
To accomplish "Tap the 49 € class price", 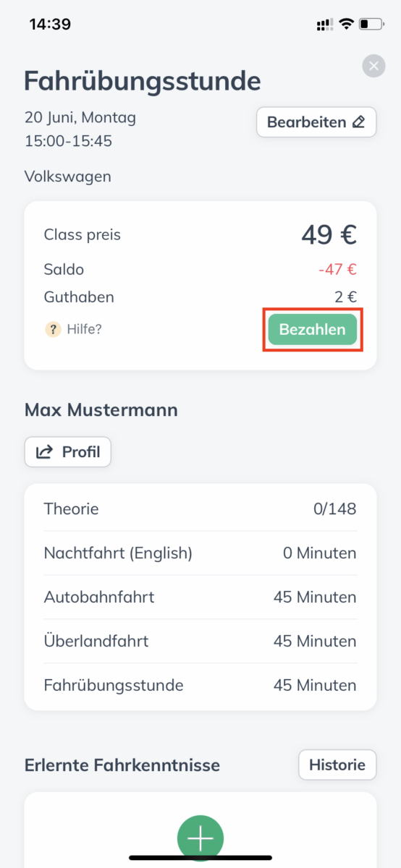I will (329, 234).
